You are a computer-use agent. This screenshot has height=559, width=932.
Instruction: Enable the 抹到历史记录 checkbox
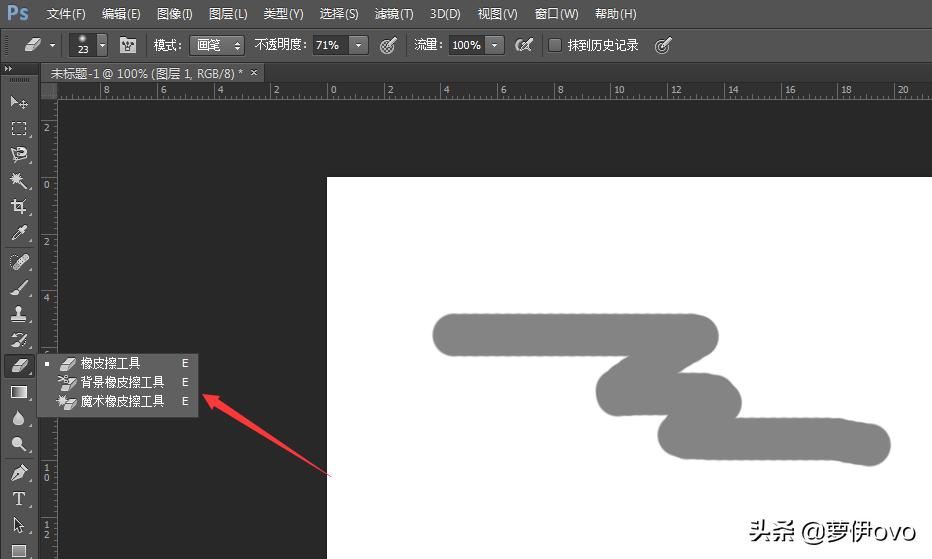[x=555, y=46]
